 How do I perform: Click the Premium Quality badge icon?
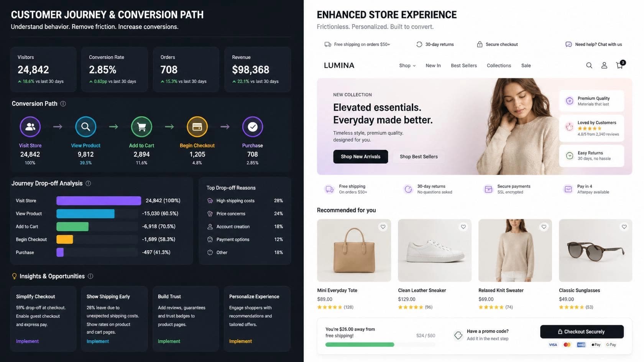[570, 101]
